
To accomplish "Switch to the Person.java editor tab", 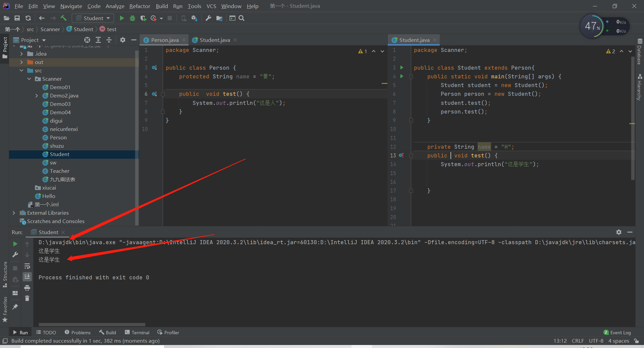I will (165, 40).
